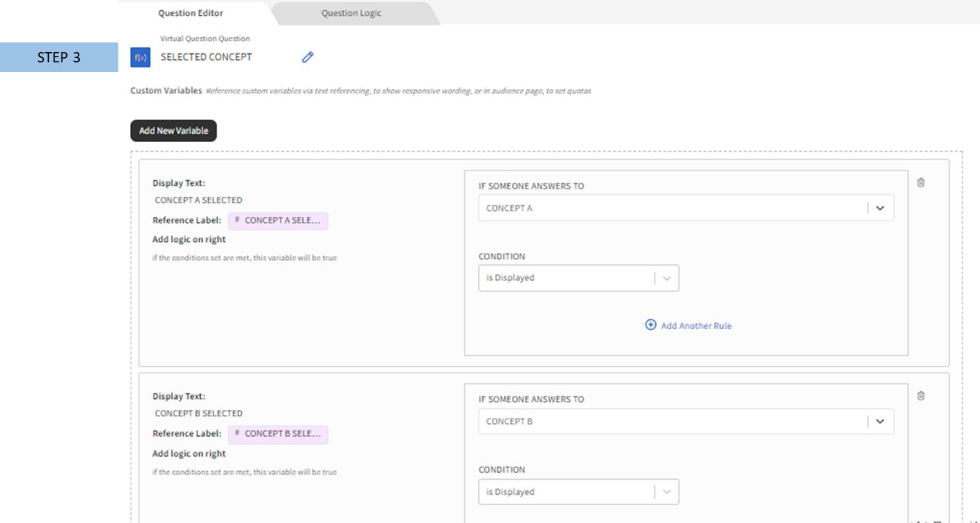Click the CONCEPT A SELECTED display text field
Viewport: 980px width, 523px height.
(x=199, y=200)
